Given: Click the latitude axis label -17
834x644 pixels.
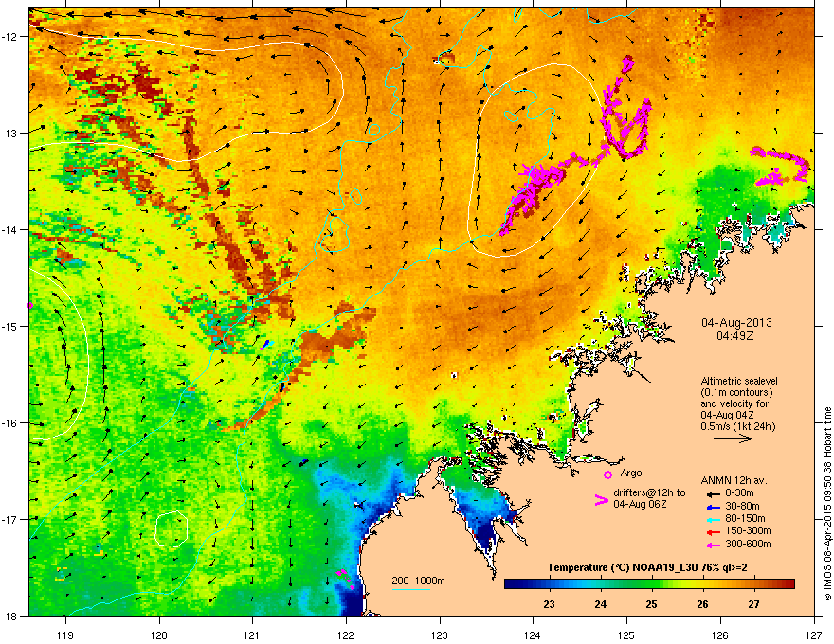Looking at the screenshot, I should [10, 519].
